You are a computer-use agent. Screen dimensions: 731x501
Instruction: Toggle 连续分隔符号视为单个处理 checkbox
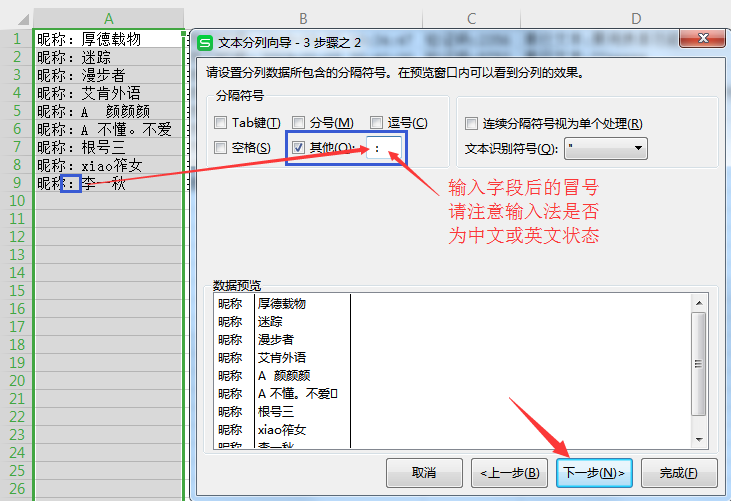[472, 124]
